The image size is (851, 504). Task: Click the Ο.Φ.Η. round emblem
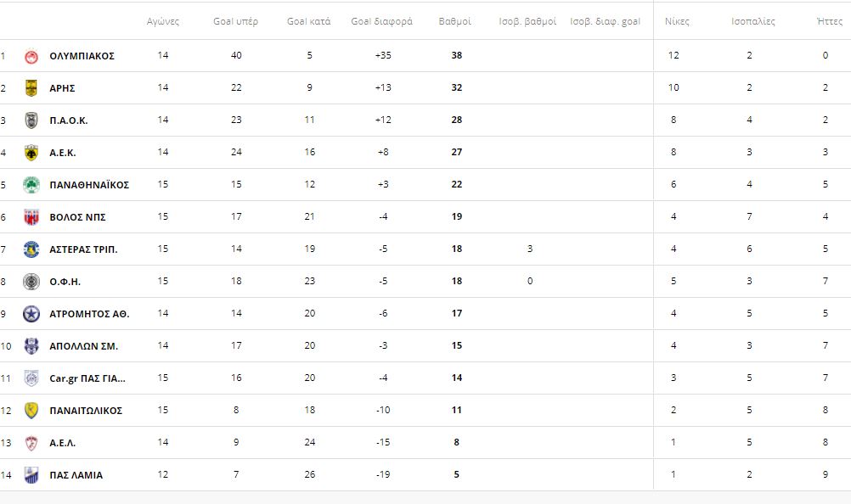(31, 282)
